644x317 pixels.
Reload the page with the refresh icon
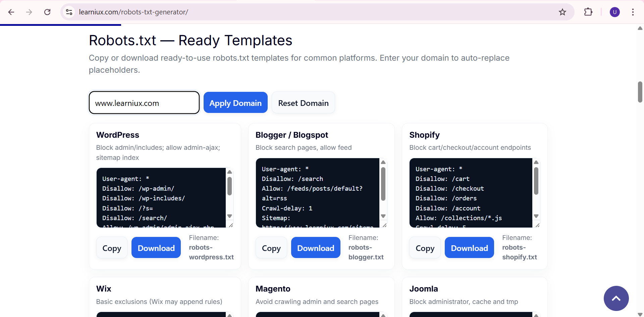click(x=47, y=12)
